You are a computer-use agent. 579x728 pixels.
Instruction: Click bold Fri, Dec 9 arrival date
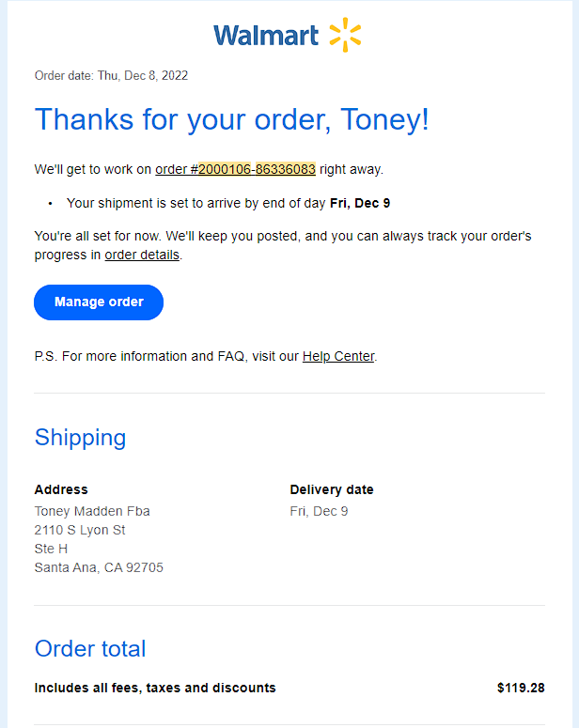(360, 203)
